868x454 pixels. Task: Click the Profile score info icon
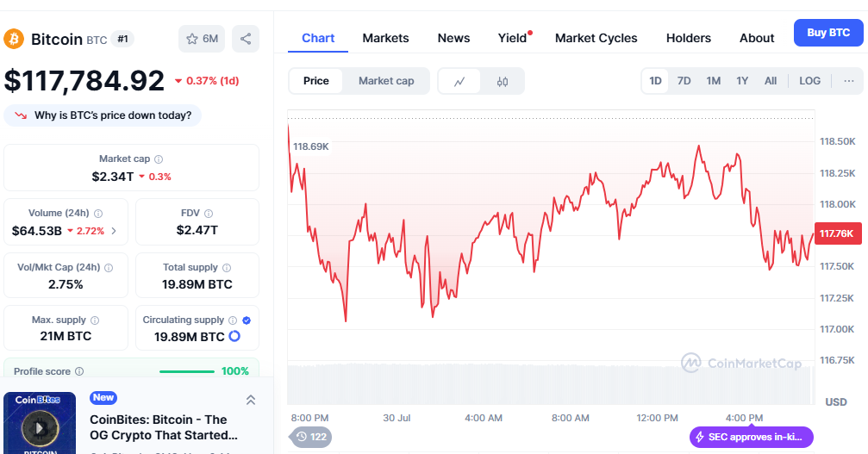coord(79,371)
